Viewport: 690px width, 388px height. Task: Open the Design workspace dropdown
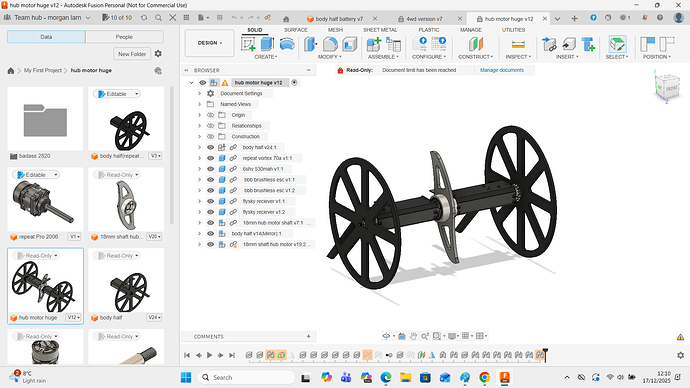(x=209, y=43)
